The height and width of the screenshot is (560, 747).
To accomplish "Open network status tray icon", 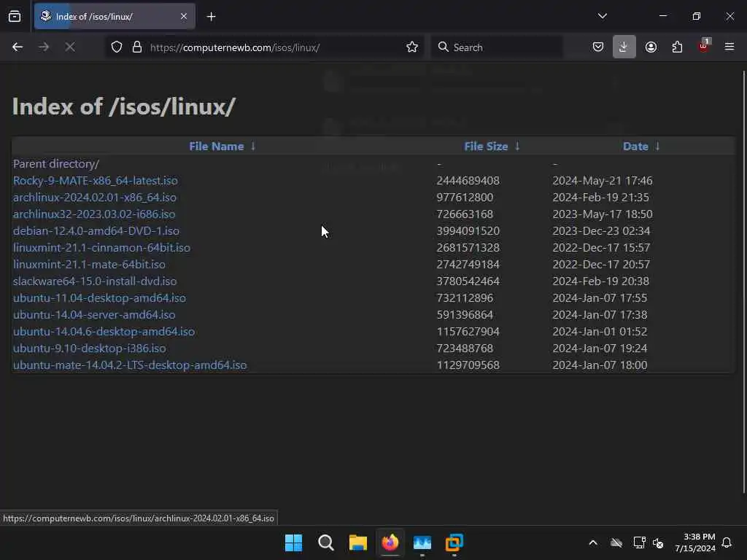I will pos(639,542).
